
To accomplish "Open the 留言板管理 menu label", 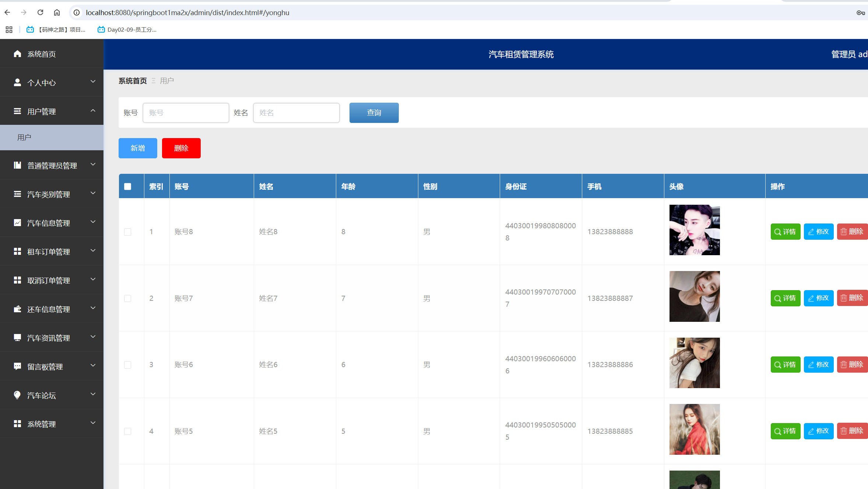I will (x=45, y=367).
